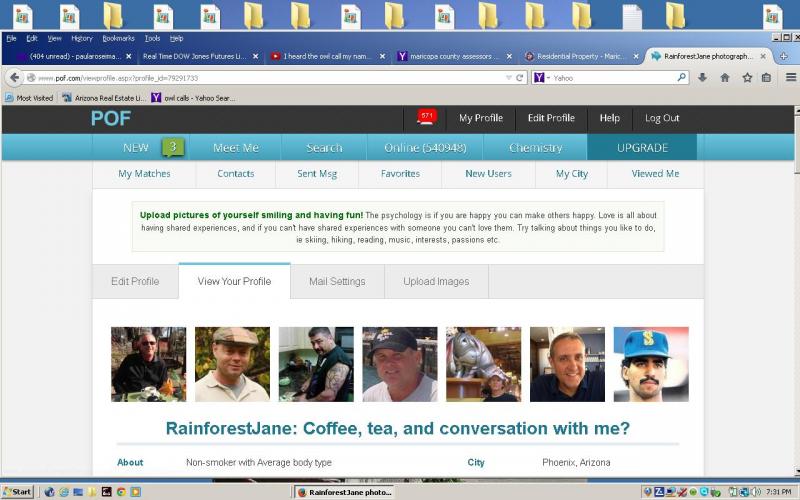Click the baseball player Mariners cap thumbnail
The height and width of the screenshot is (500, 800).
pos(651,364)
